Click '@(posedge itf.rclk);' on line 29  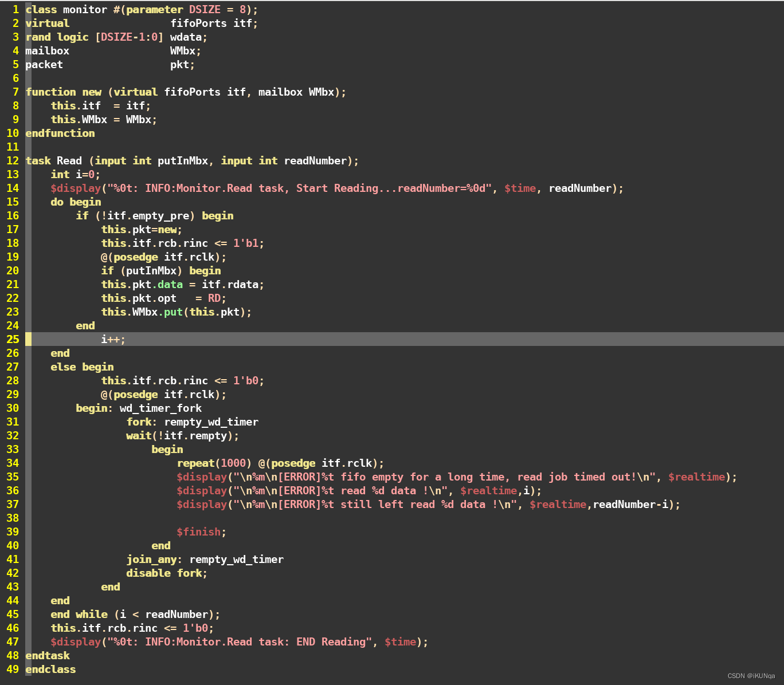164,395
